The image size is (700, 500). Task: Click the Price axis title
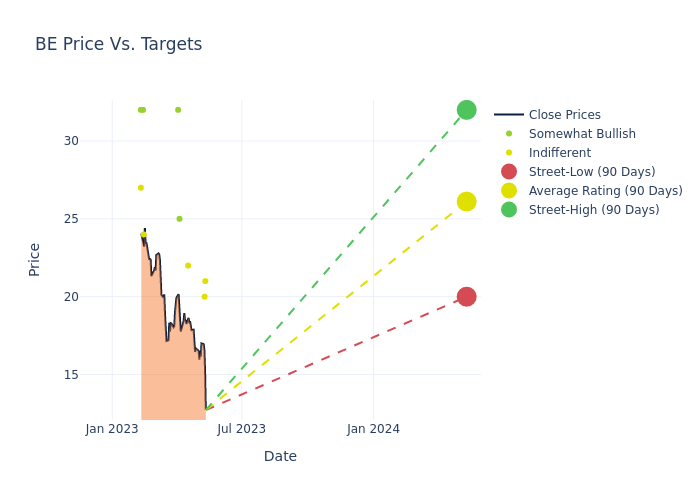(x=35, y=259)
